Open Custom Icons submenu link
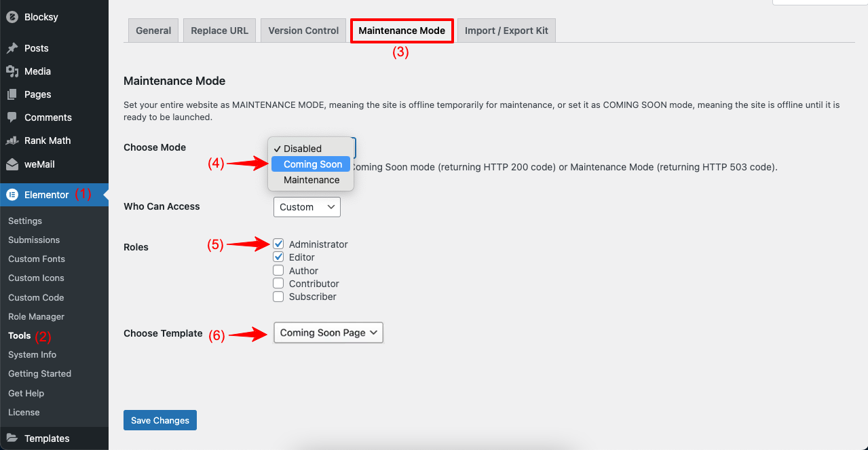This screenshot has height=450, width=868. pos(36,278)
